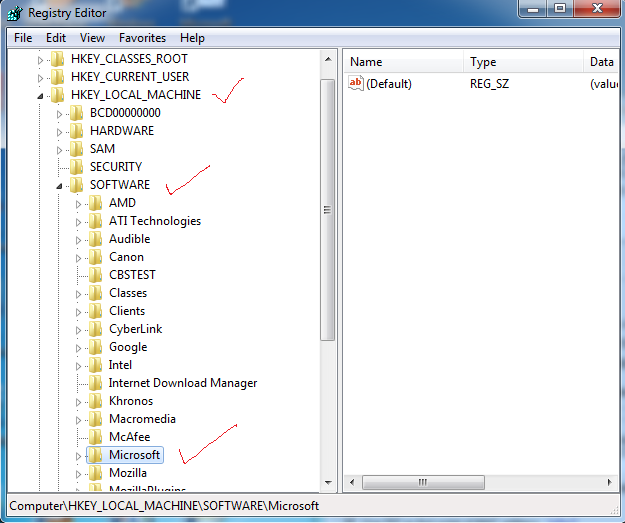
Task: Click the HKEY_CURRENT_USER folder icon
Action: 57,77
